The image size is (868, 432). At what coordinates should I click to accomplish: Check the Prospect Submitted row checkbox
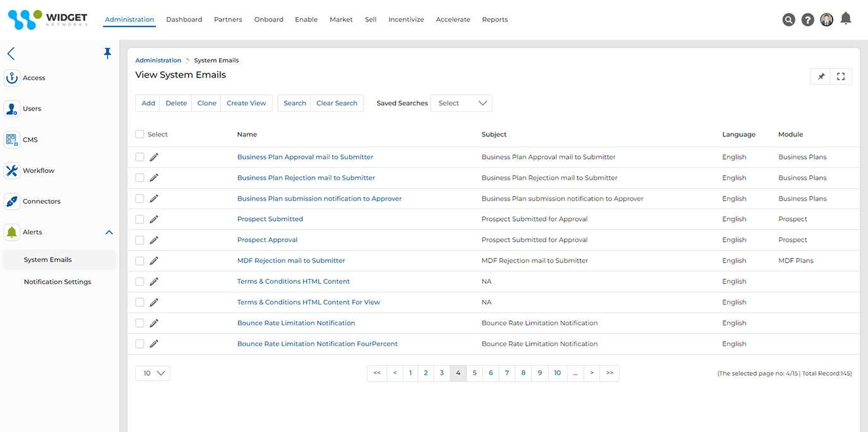[x=140, y=219]
